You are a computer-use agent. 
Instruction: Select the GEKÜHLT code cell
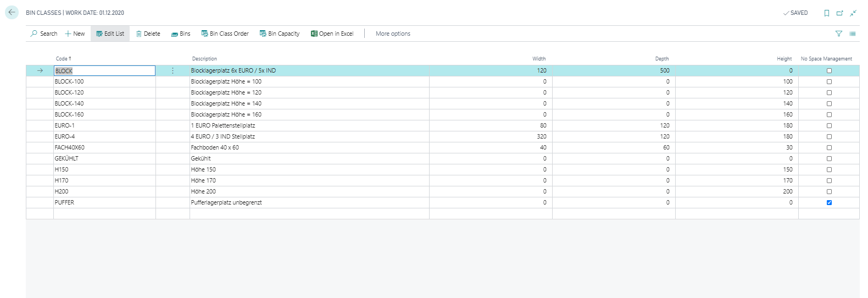(104, 158)
